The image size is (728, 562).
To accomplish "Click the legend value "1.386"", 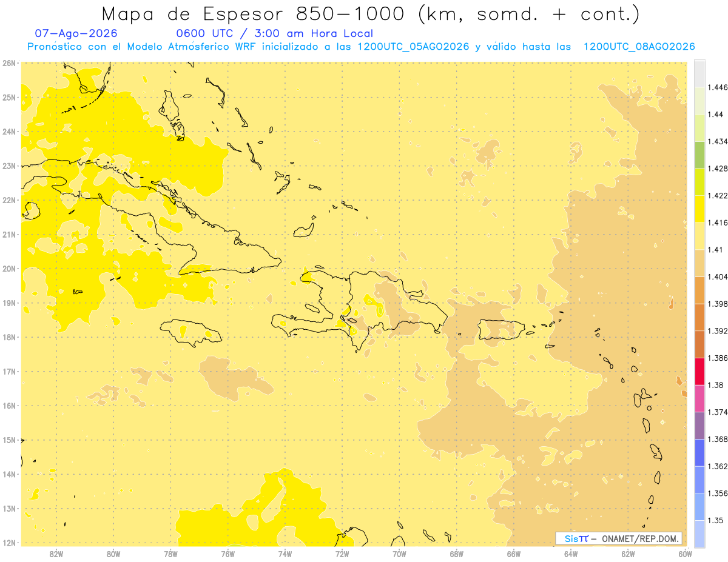I will (718, 358).
